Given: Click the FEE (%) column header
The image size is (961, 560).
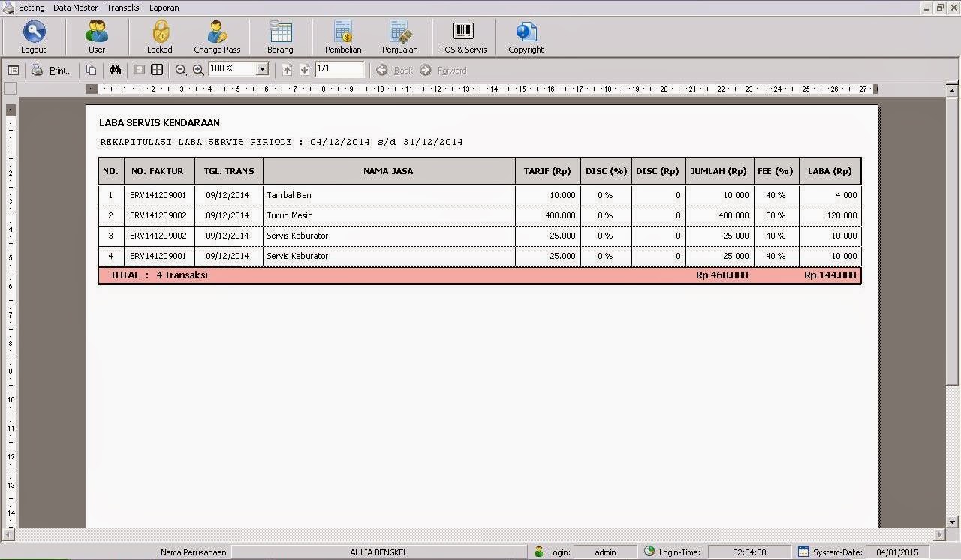Looking at the screenshot, I should pos(776,171).
